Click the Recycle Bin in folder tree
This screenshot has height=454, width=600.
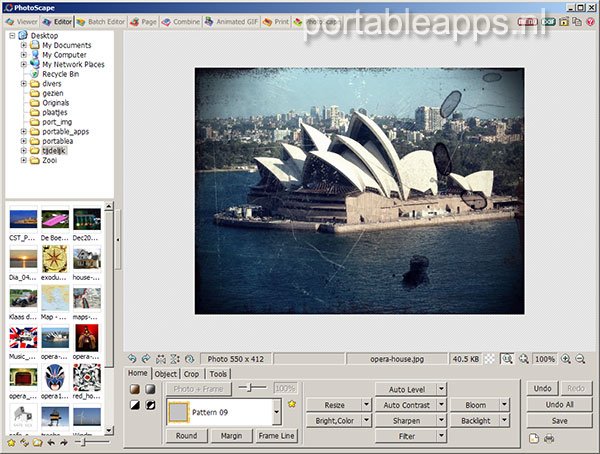pos(59,74)
